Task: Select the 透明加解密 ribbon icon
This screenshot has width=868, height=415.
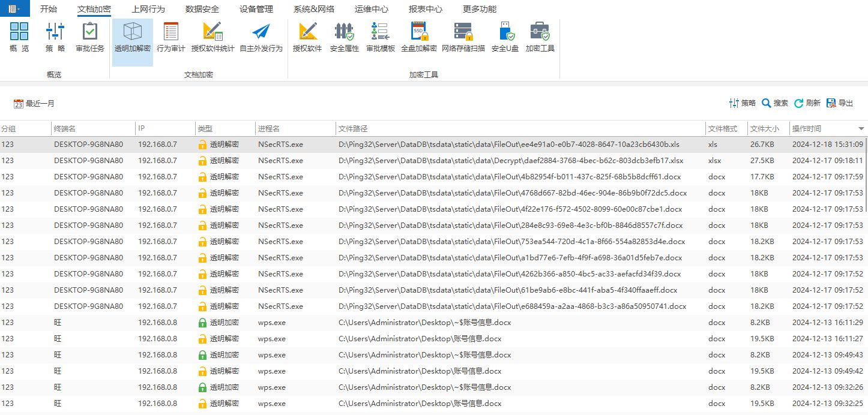Action: click(132, 37)
